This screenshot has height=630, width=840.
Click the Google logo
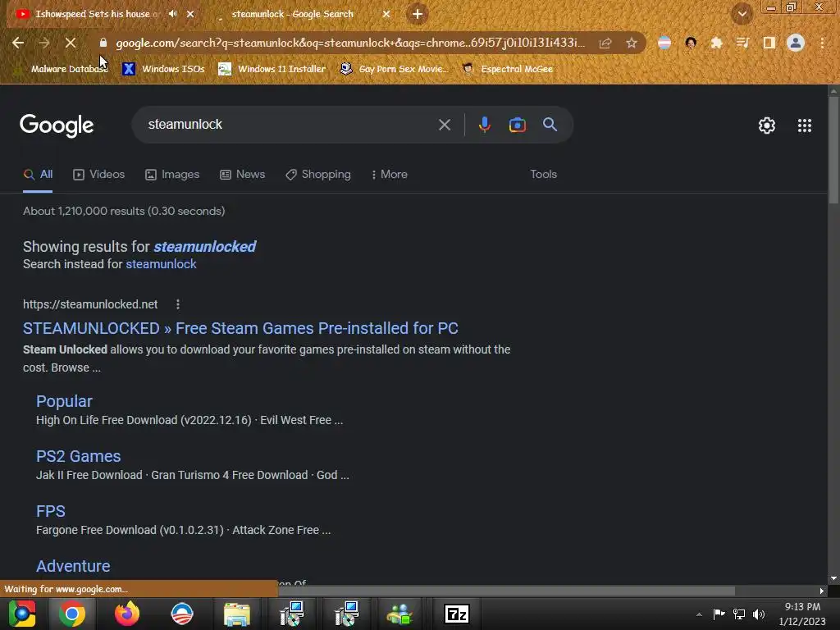coord(57,126)
